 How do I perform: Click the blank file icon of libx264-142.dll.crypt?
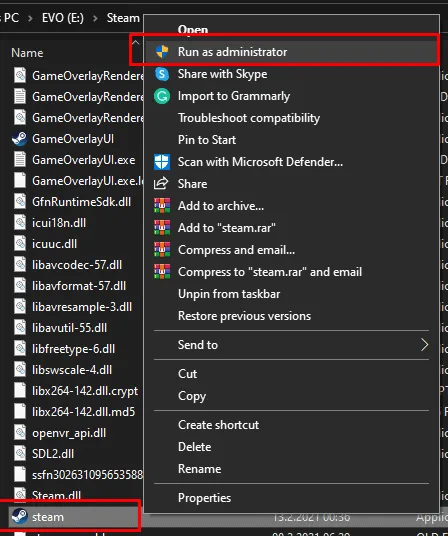[20, 390]
